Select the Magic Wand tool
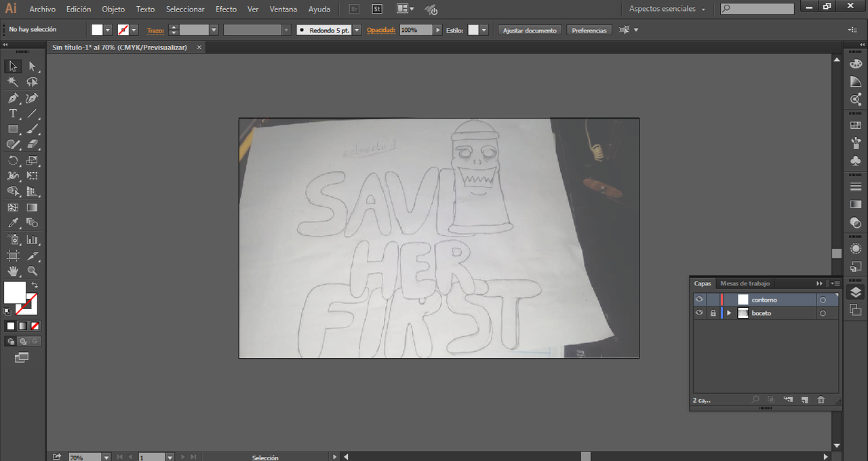Image resolution: width=868 pixels, height=461 pixels. click(x=13, y=82)
